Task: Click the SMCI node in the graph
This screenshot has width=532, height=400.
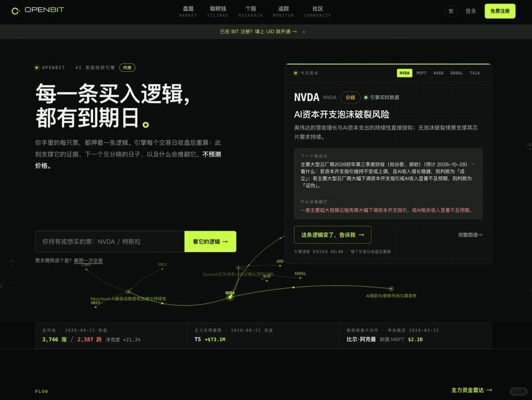Action: [162, 269]
